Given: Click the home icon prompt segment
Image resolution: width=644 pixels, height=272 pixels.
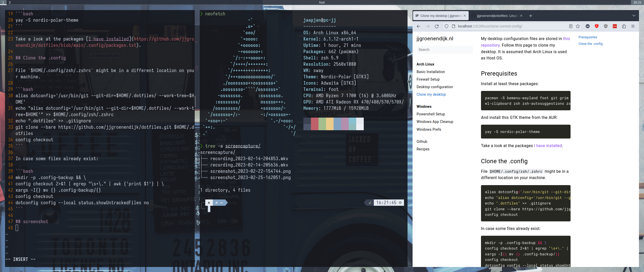Looking at the screenshot, I should tap(216, 202).
